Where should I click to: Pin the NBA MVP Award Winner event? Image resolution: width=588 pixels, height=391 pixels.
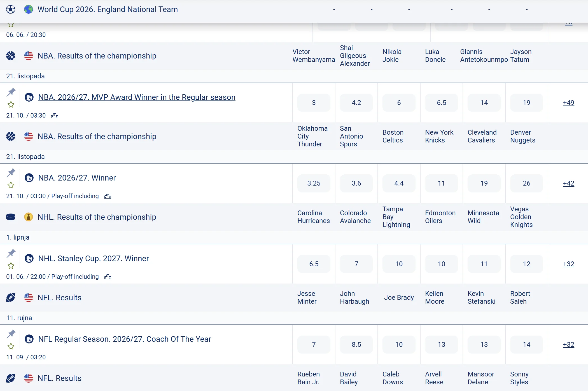click(x=11, y=92)
